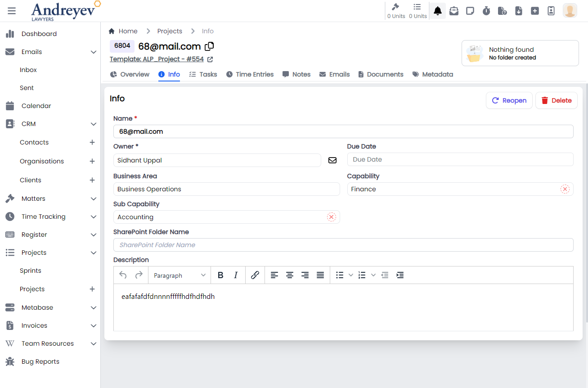Click the Reopen button

pos(509,100)
